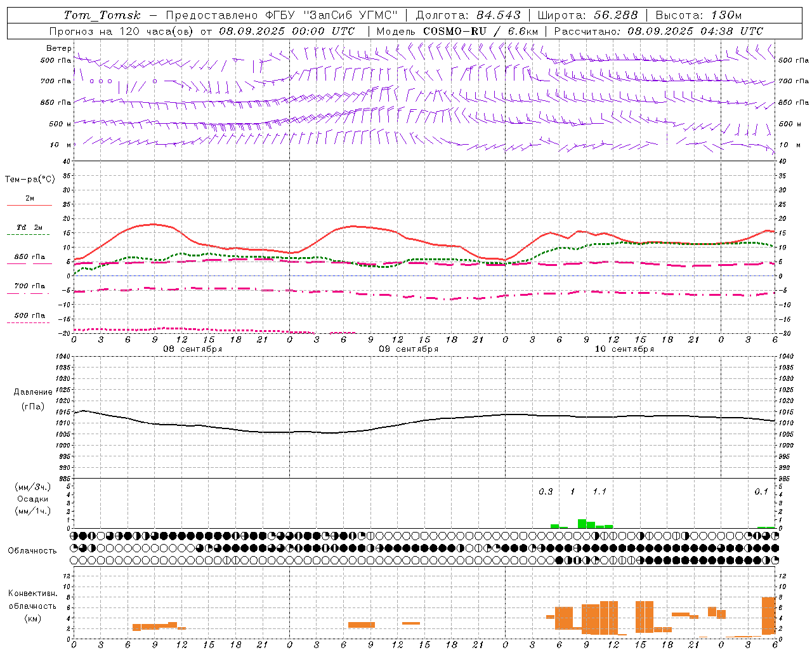Select the Td 2м dew point legend entry

coord(29,227)
